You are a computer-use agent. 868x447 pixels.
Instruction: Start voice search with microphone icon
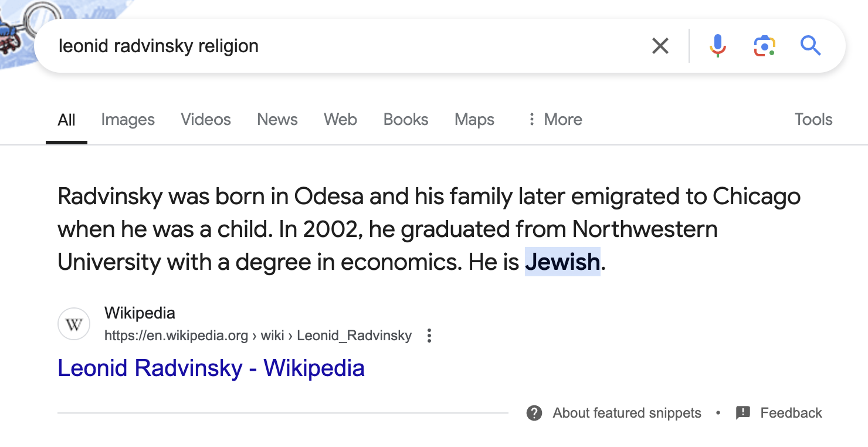click(x=717, y=46)
